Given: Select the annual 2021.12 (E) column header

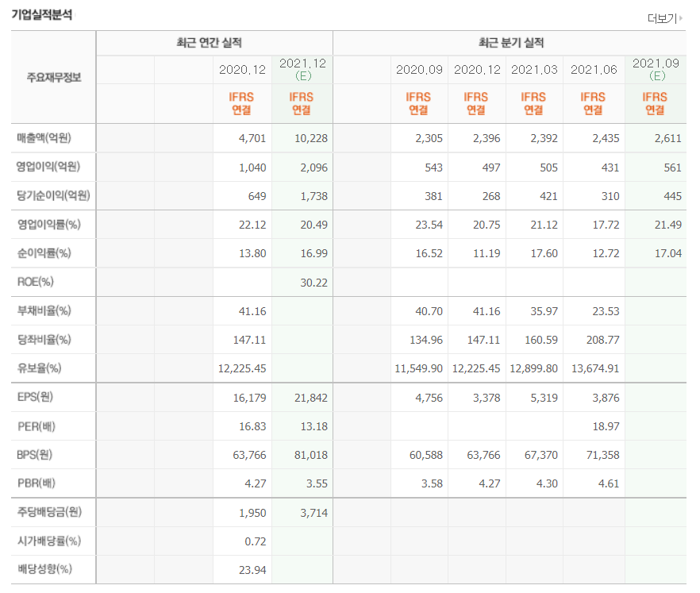Looking at the screenshot, I should [x=302, y=70].
